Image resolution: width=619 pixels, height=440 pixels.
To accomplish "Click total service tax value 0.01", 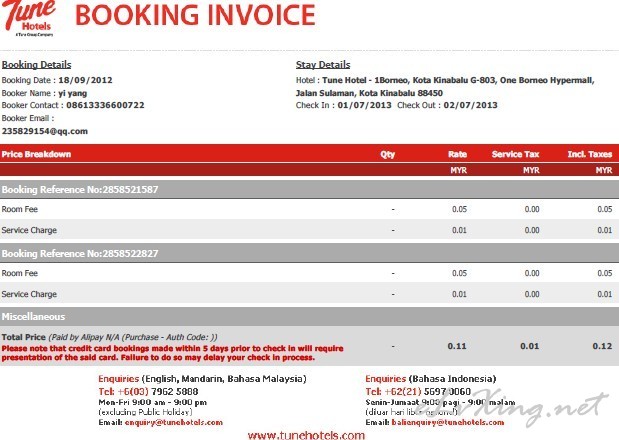I will coord(530,346).
